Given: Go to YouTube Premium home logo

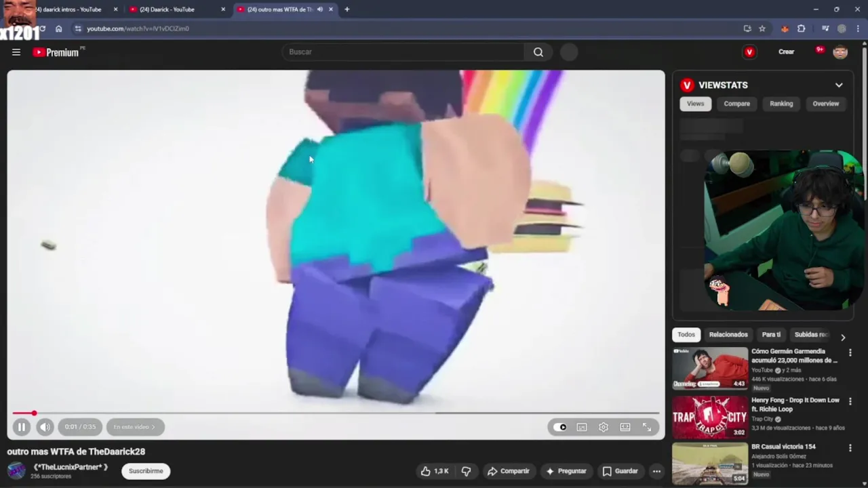Looking at the screenshot, I should pyautogui.click(x=56, y=52).
